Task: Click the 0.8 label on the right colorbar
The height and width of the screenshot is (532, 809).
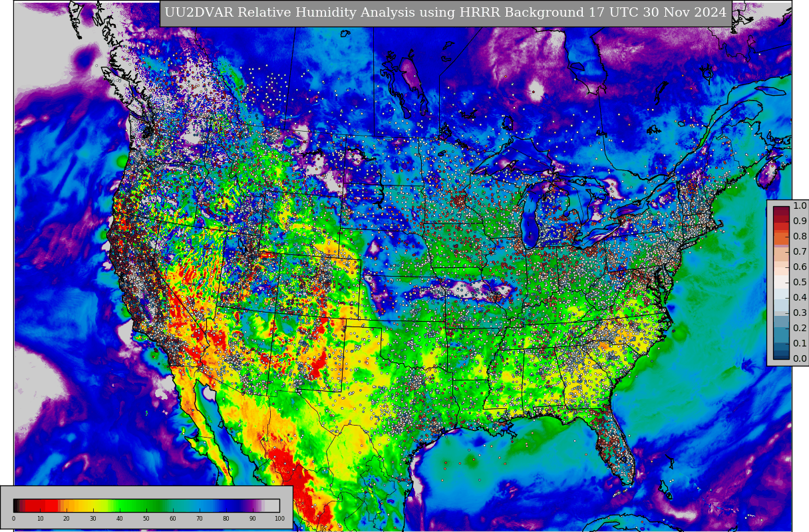Action: click(800, 237)
